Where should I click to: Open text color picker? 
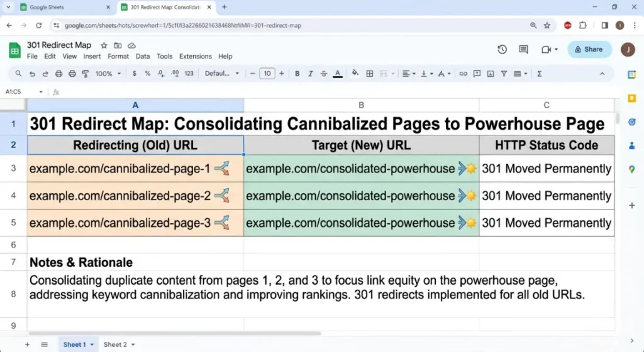pyautogui.click(x=338, y=74)
